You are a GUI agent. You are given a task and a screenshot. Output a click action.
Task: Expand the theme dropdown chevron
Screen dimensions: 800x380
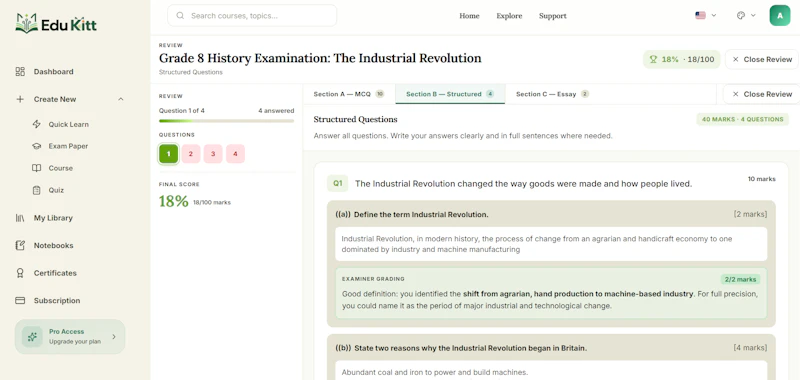[753, 15]
